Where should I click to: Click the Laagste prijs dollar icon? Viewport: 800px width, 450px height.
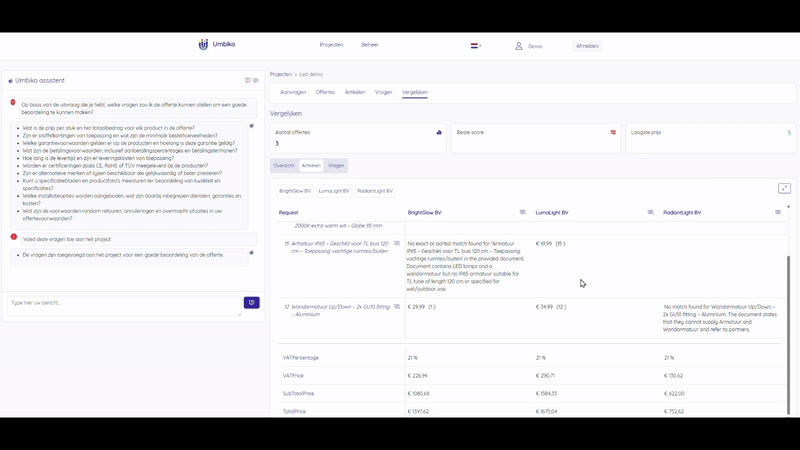(789, 133)
